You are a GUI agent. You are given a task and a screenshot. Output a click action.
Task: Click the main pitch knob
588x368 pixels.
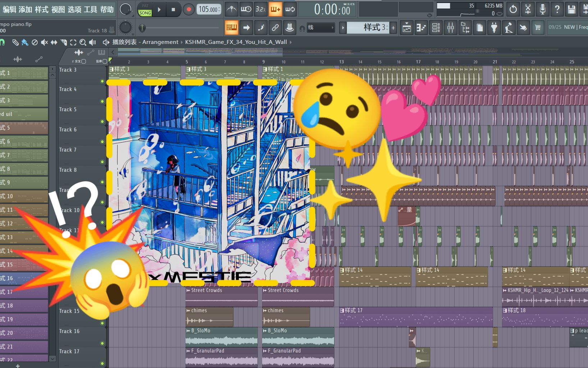tap(126, 27)
